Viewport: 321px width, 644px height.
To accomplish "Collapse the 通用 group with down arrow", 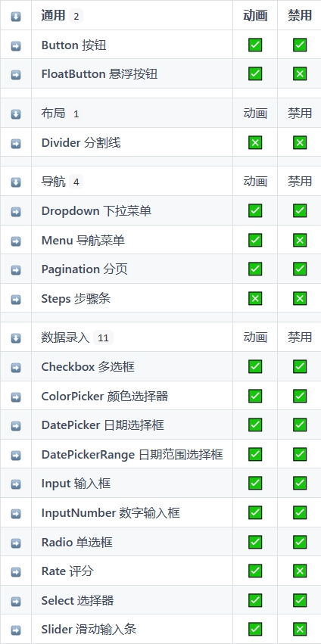I will [x=16, y=17].
